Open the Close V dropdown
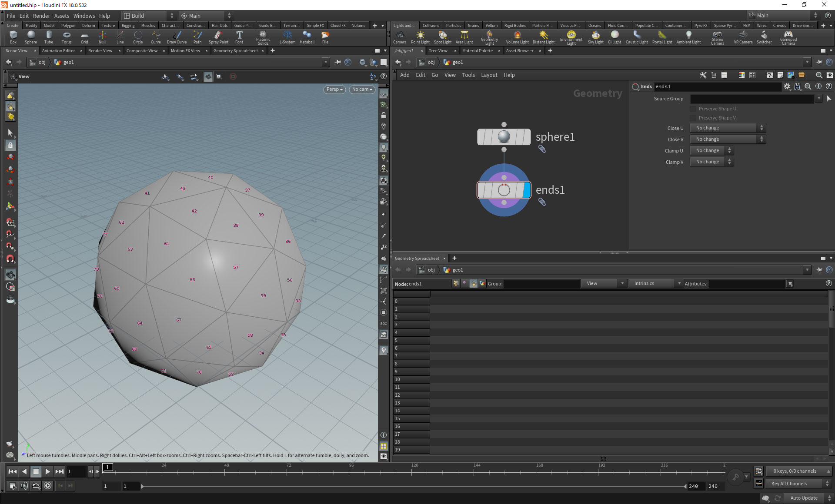The height and width of the screenshot is (504, 835). pos(728,139)
